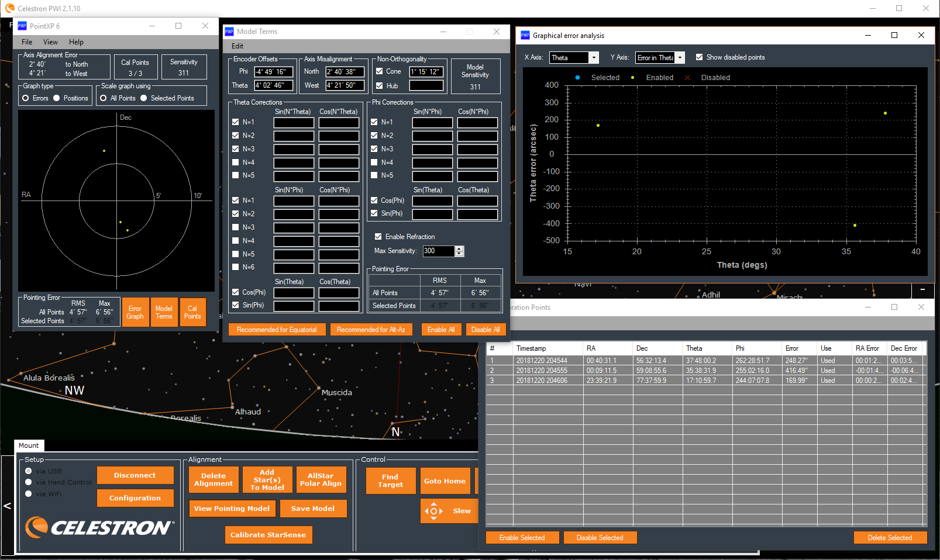Click the Save Model button
The width and height of the screenshot is (940, 560).
point(313,509)
